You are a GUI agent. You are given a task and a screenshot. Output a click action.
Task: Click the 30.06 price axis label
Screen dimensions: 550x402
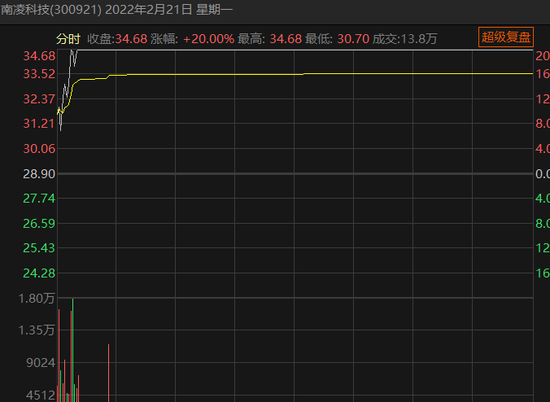39,149
